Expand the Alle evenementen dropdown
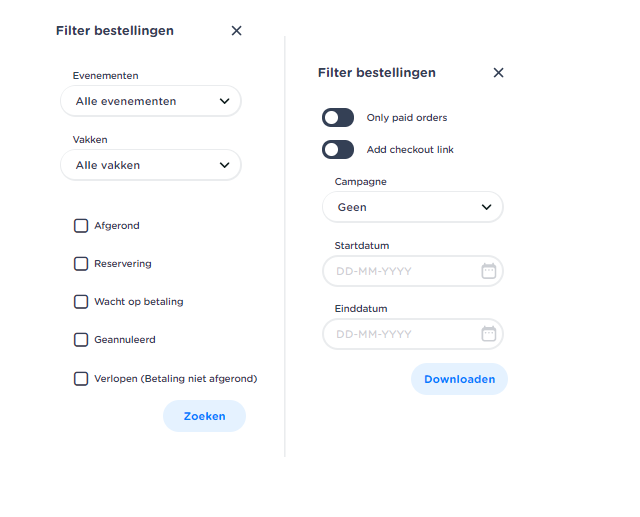The width and height of the screenshot is (640, 517). tap(150, 101)
